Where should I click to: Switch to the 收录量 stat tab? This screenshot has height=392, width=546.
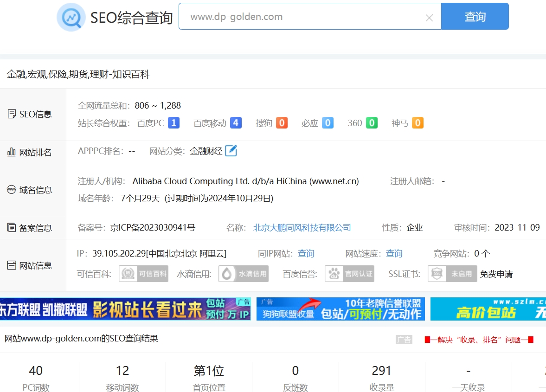[x=381, y=377]
